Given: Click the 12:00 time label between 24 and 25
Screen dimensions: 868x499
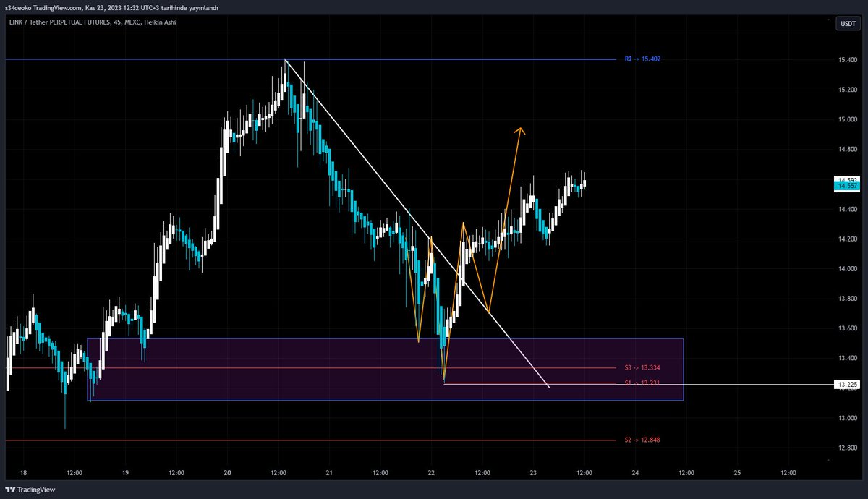Looking at the screenshot, I should coord(686,472).
